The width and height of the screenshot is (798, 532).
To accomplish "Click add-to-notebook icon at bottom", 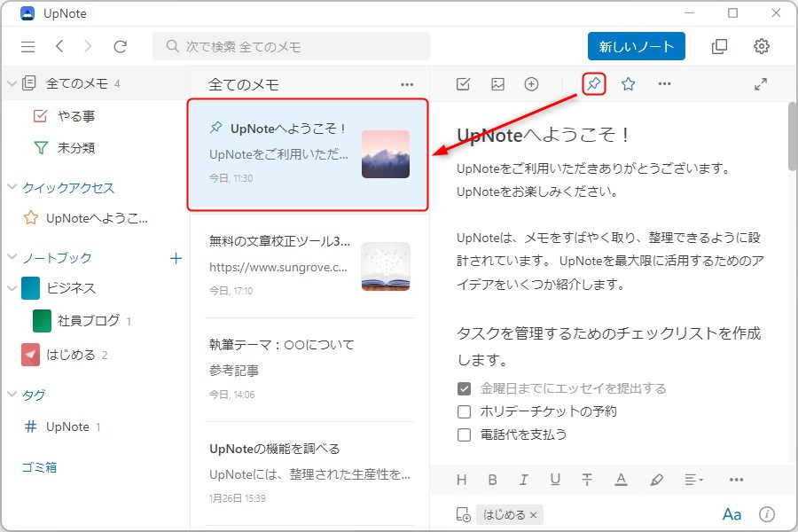I will click(x=463, y=514).
